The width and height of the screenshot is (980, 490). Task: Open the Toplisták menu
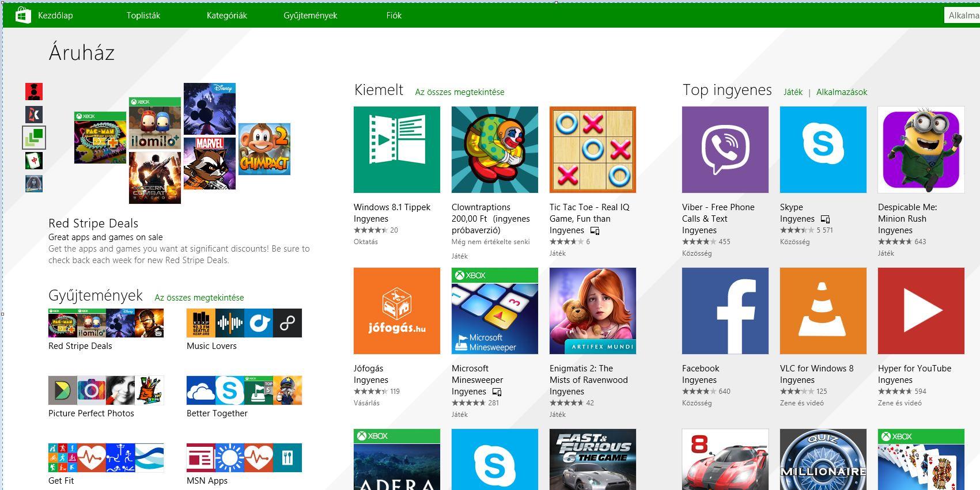point(143,16)
